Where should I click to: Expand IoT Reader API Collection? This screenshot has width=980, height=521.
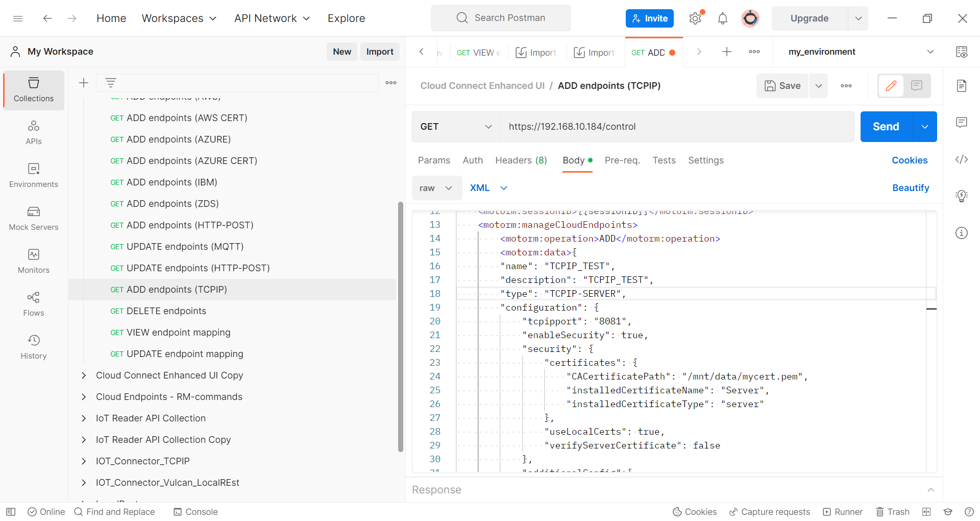[x=84, y=418]
